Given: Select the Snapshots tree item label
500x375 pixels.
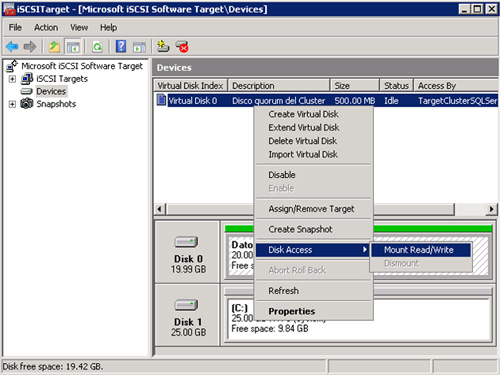Looking at the screenshot, I should [x=56, y=104].
